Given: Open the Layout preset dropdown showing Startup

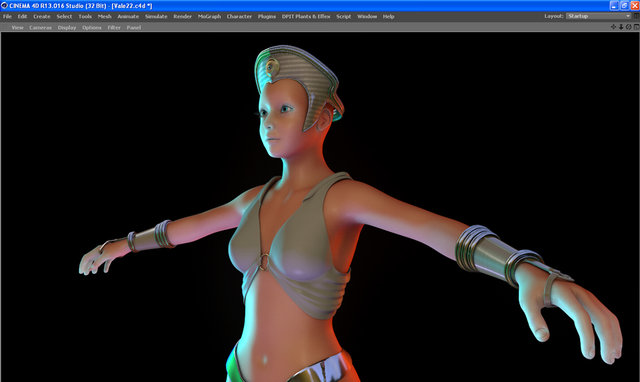Looking at the screenshot, I should point(598,16).
